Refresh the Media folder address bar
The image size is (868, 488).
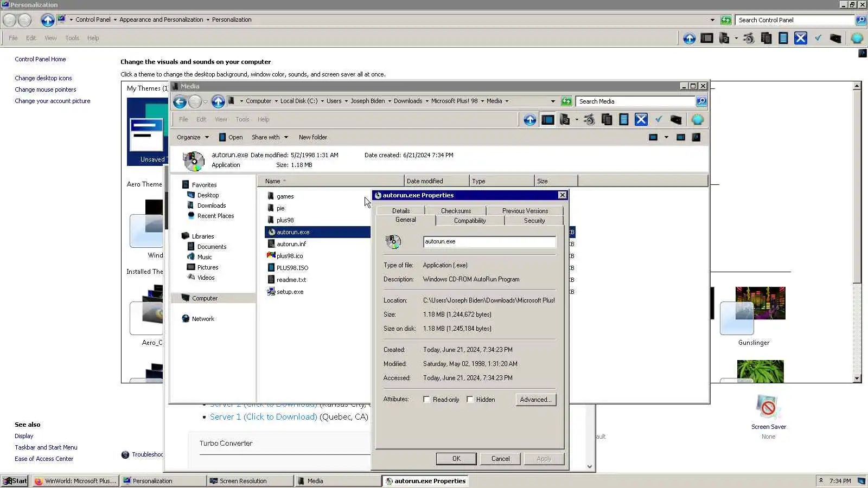[x=566, y=101]
